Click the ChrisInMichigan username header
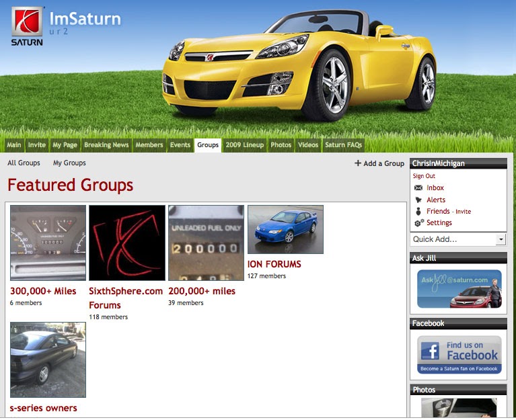 coord(438,163)
